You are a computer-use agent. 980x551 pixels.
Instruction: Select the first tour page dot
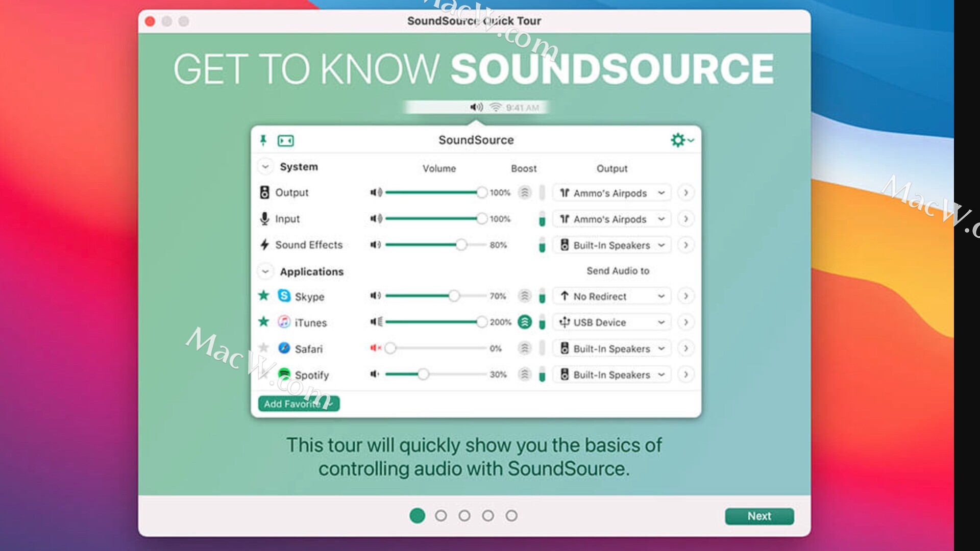point(418,516)
